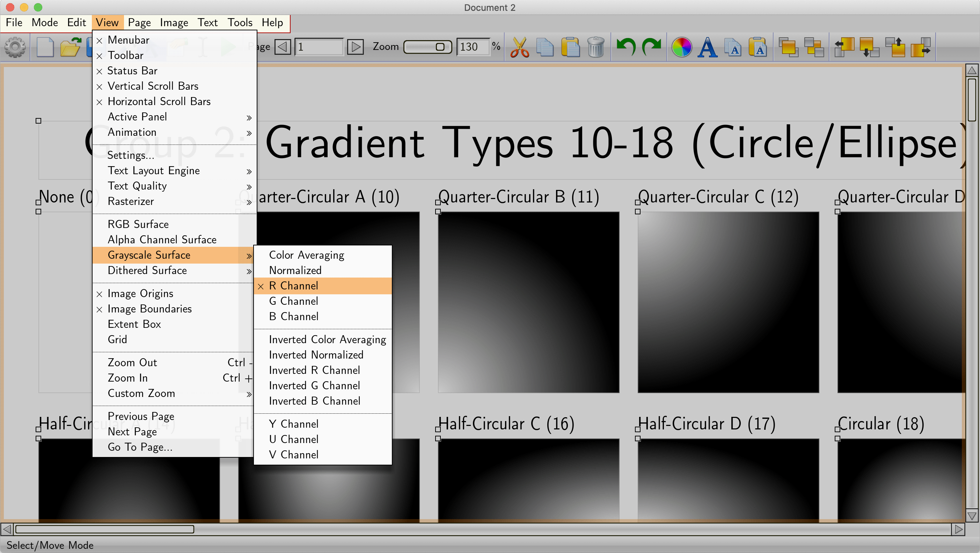
Task: Click the align right arrow icon
Action: click(921, 47)
